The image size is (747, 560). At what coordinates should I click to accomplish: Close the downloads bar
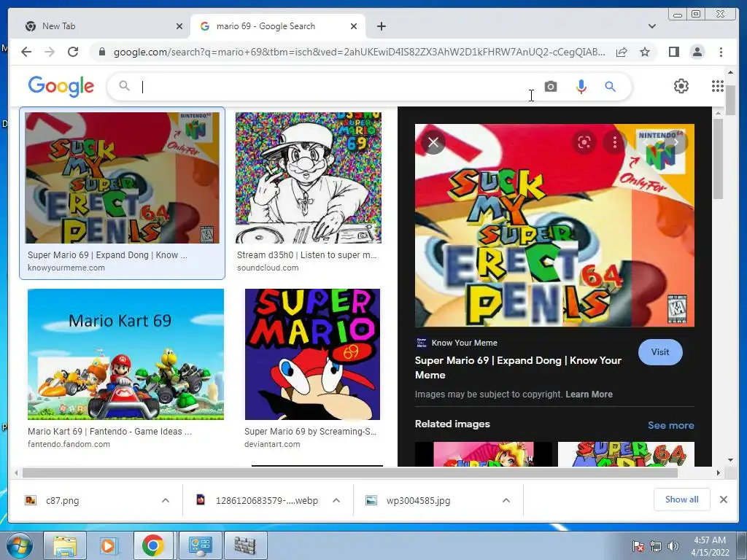[x=723, y=499]
